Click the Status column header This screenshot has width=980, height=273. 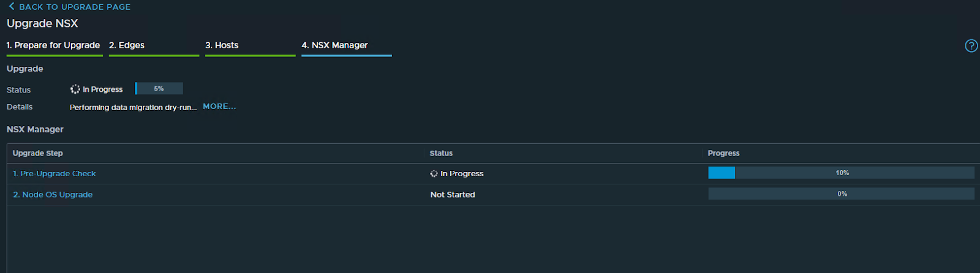coord(441,153)
